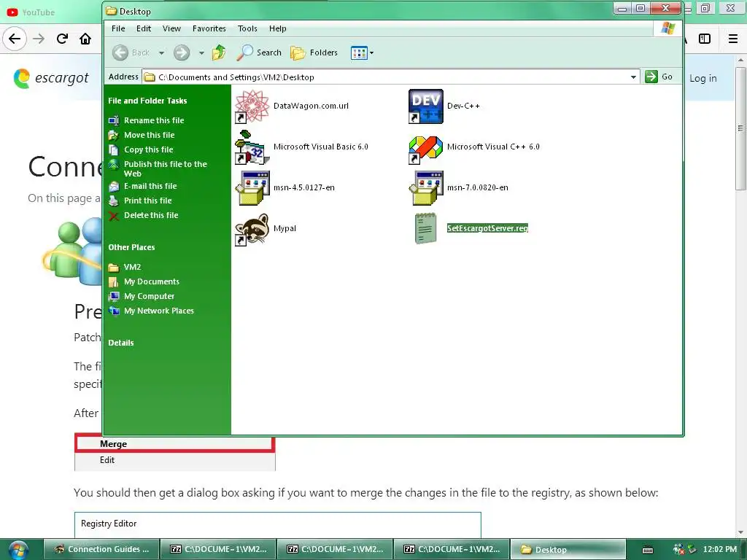This screenshot has height=560, width=747.
Task: Open the Edit menu
Action: (x=144, y=28)
